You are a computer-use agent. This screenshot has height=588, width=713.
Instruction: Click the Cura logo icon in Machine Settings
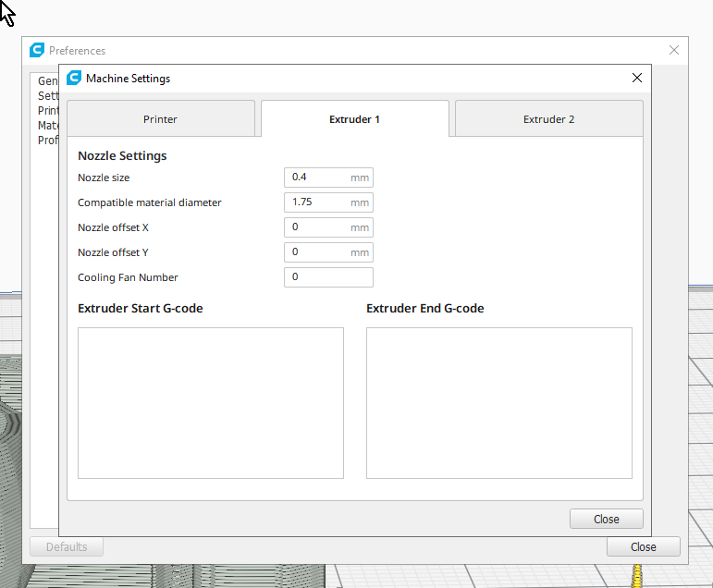coord(74,78)
